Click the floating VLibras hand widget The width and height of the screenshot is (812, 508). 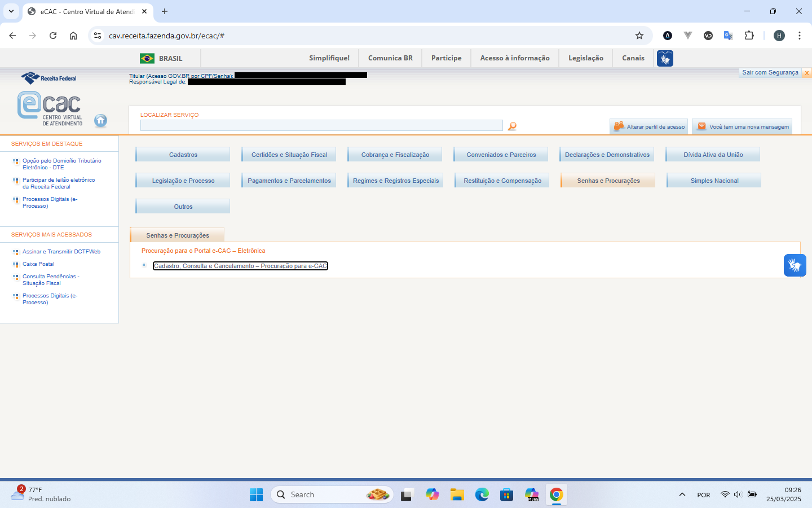(x=795, y=265)
